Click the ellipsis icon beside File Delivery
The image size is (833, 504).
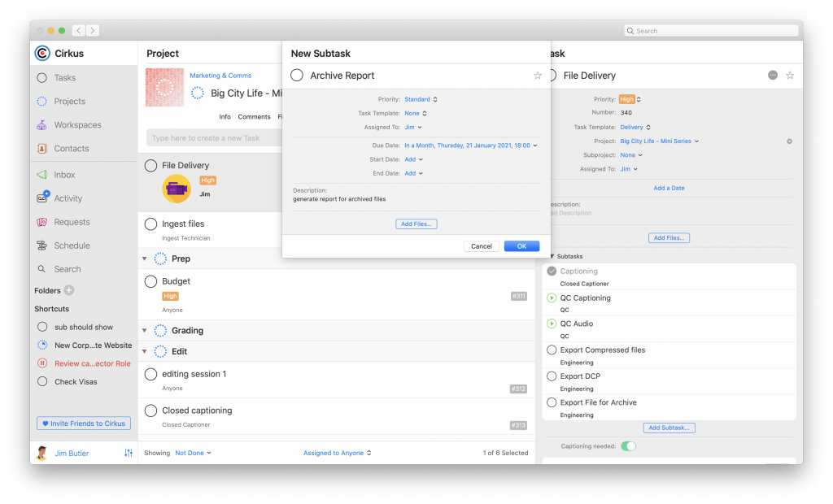click(x=773, y=76)
